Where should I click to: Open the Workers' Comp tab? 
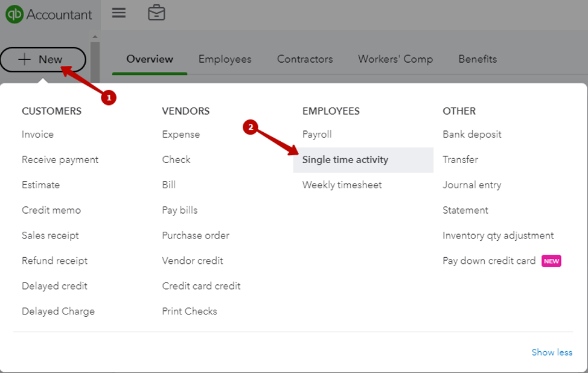coord(395,59)
